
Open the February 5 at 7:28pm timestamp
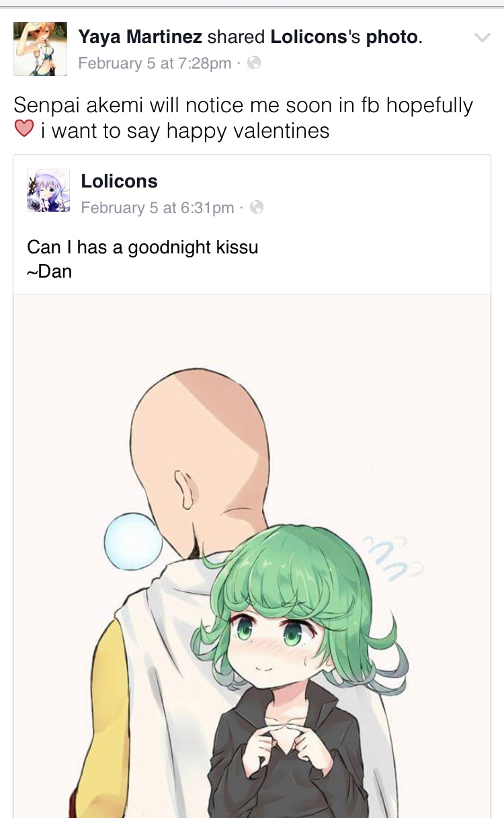155,64
